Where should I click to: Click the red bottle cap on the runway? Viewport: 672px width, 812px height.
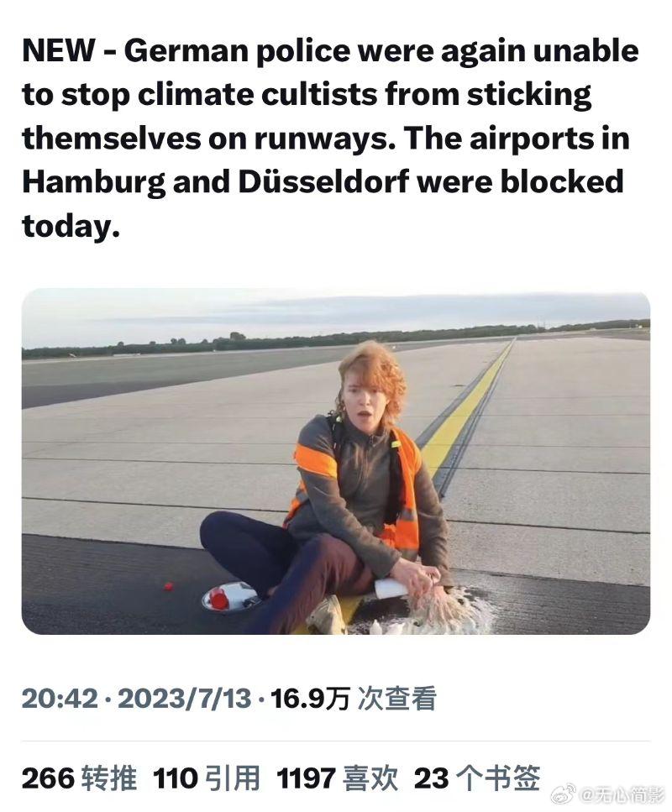(168, 586)
